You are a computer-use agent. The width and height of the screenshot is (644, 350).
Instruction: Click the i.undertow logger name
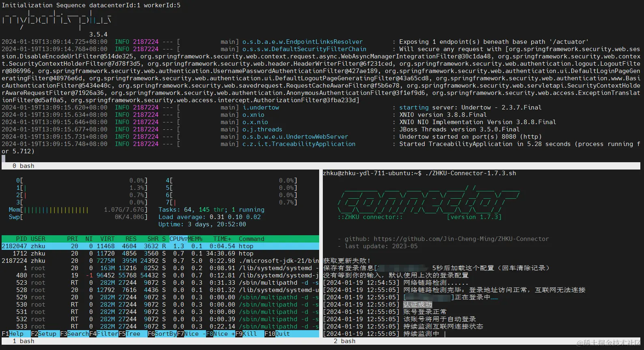coord(261,107)
